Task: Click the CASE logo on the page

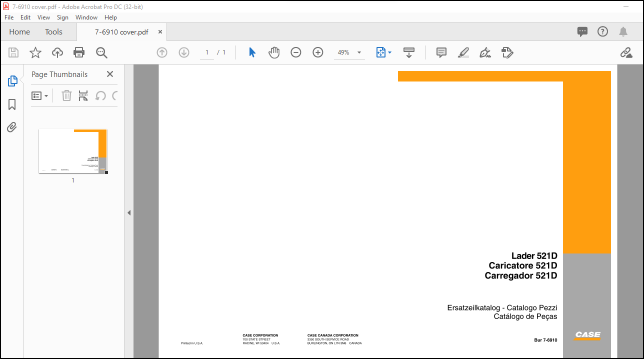Action: pyautogui.click(x=587, y=335)
